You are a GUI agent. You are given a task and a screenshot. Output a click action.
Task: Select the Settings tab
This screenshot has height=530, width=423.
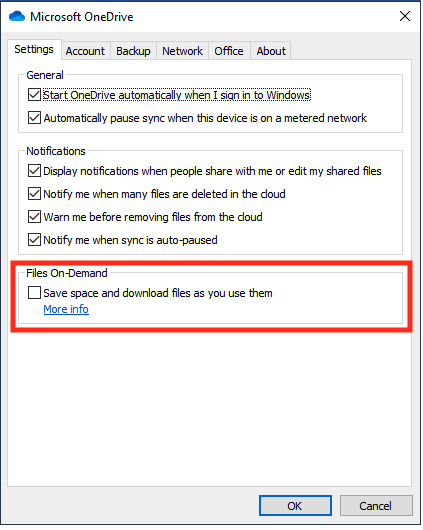click(34, 49)
